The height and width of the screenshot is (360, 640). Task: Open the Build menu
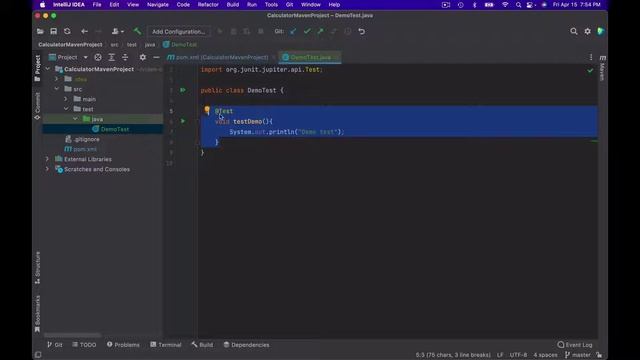coord(233,5)
